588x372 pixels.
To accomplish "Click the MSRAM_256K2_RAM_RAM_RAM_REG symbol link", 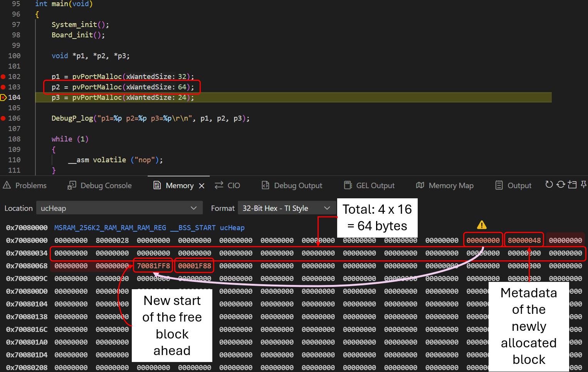I will pos(110,228).
